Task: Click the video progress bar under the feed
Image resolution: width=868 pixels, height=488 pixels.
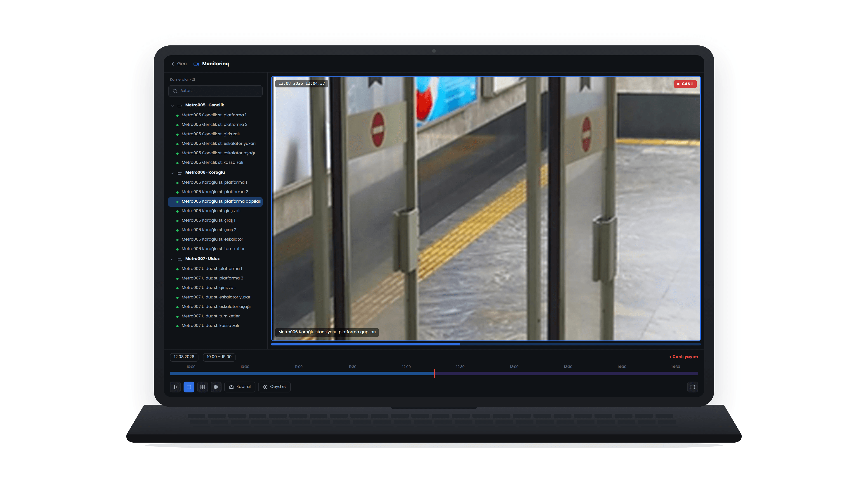Action: tap(486, 344)
